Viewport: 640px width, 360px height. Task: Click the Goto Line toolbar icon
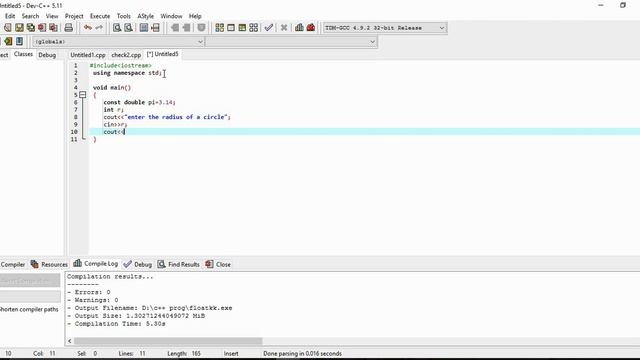click(x=156, y=28)
